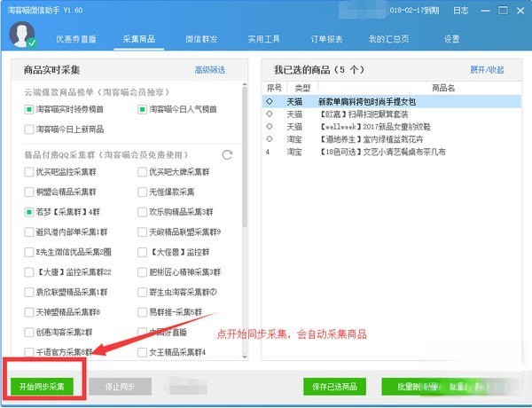
Task: Switch to 采集商品 tab
Action: click(139, 39)
